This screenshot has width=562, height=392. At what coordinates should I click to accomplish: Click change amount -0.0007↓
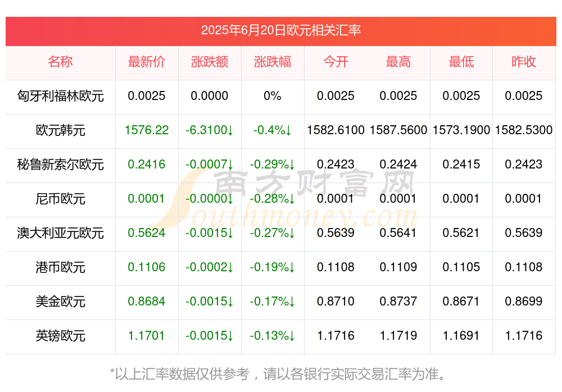click(210, 165)
